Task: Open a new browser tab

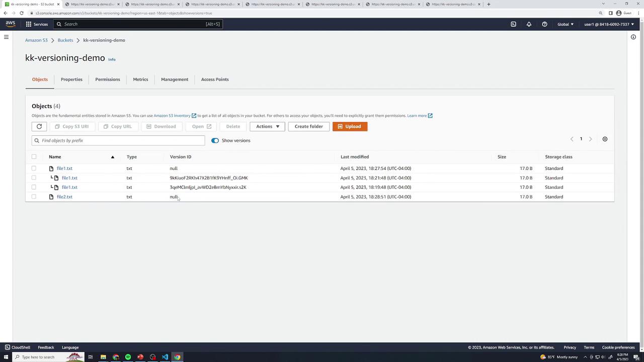Action: (489, 4)
